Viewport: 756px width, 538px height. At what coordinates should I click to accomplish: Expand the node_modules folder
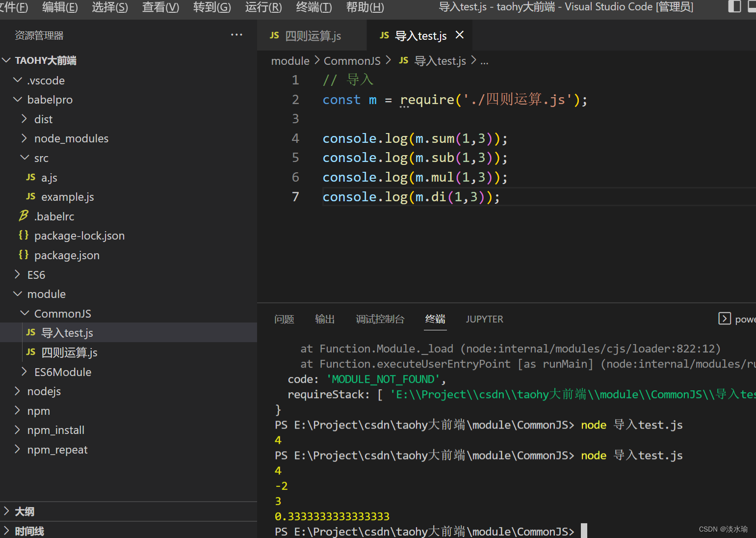(25, 138)
